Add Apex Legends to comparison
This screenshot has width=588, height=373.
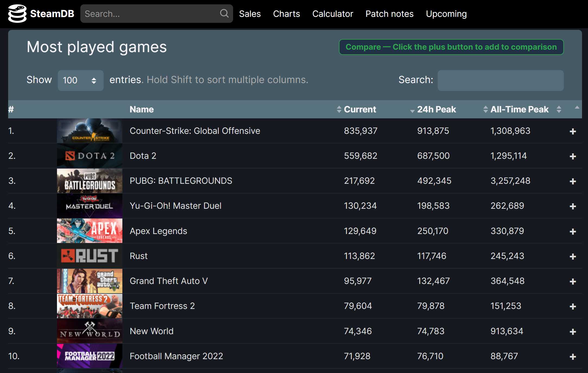click(x=573, y=232)
